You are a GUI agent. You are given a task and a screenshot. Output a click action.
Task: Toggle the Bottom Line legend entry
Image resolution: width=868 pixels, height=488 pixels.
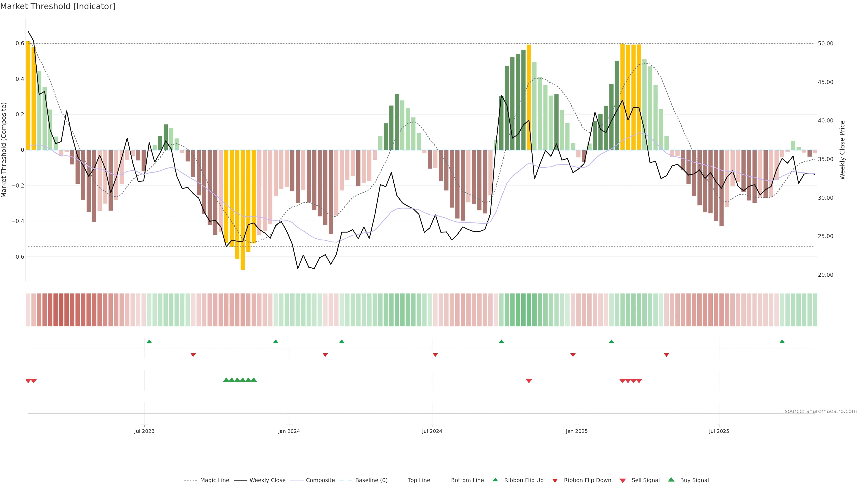pyautogui.click(x=467, y=480)
